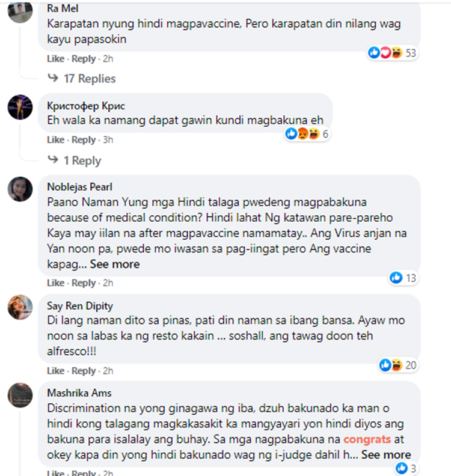This screenshot has width=451, height=476.
Task: View reactions on Кристофер Крис comment
Action: (307, 133)
